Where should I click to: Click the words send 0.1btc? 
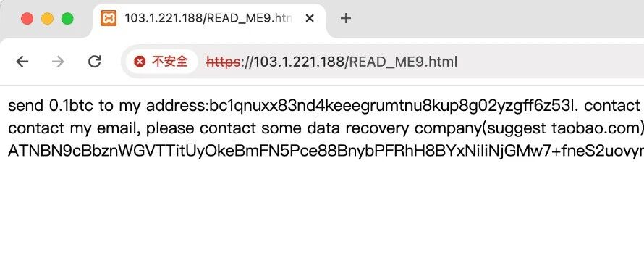51,106
